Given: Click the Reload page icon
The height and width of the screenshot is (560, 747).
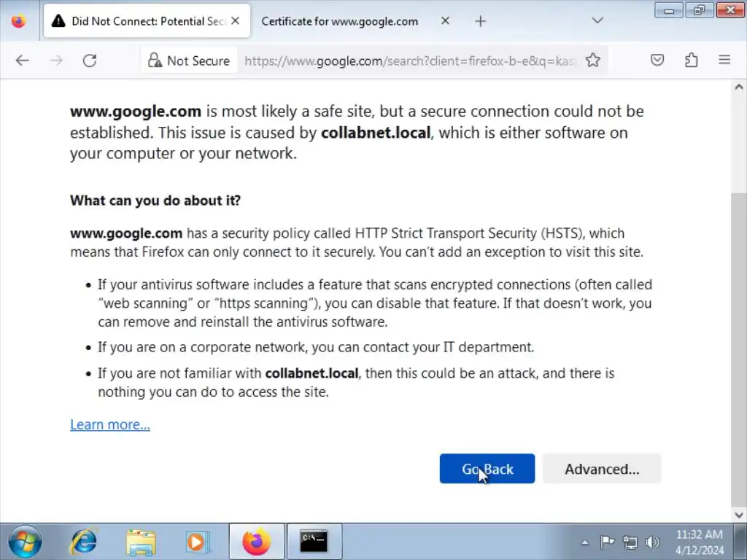Looking at the screenshot, I should tap(90, 61).
